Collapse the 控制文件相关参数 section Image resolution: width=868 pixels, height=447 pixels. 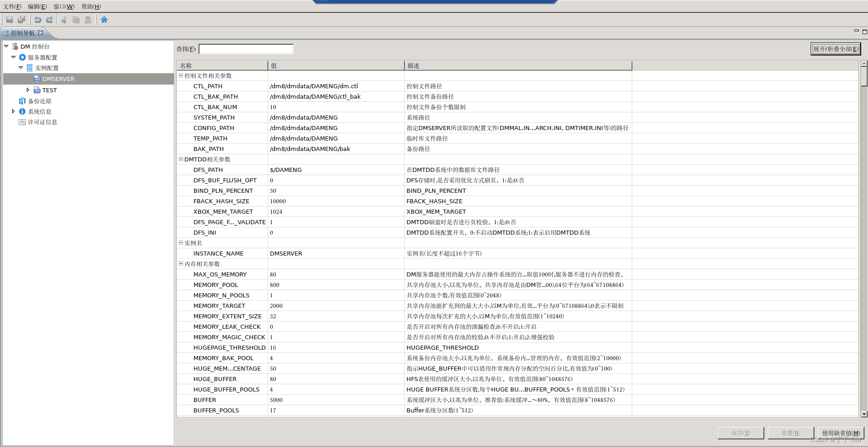181,75
